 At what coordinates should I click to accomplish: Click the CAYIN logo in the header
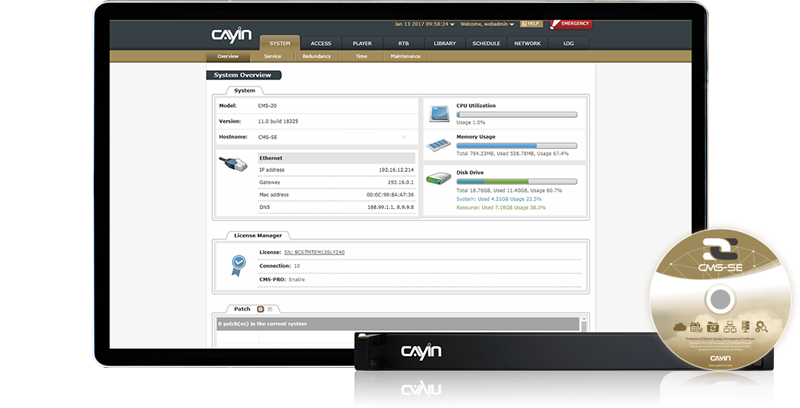(232, 35)
